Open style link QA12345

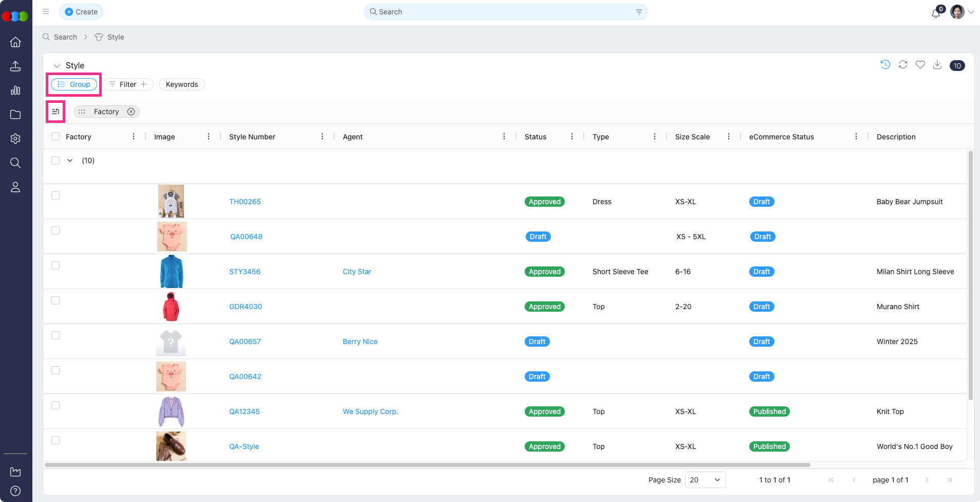coord(244,411)
